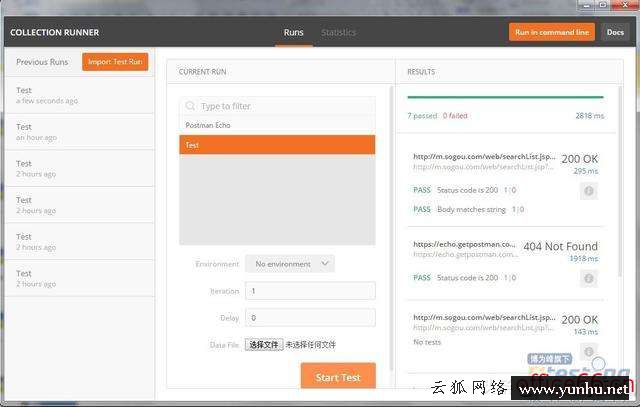This screenshot has height=407, width=640.
Task: Open the Environment dropdown
Action: 290,264
